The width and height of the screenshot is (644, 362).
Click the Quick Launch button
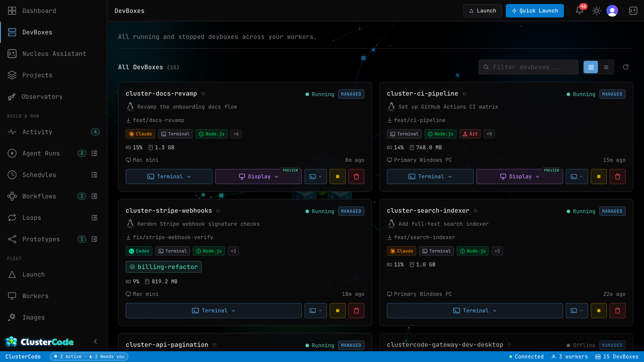click(x=535, y=11)
